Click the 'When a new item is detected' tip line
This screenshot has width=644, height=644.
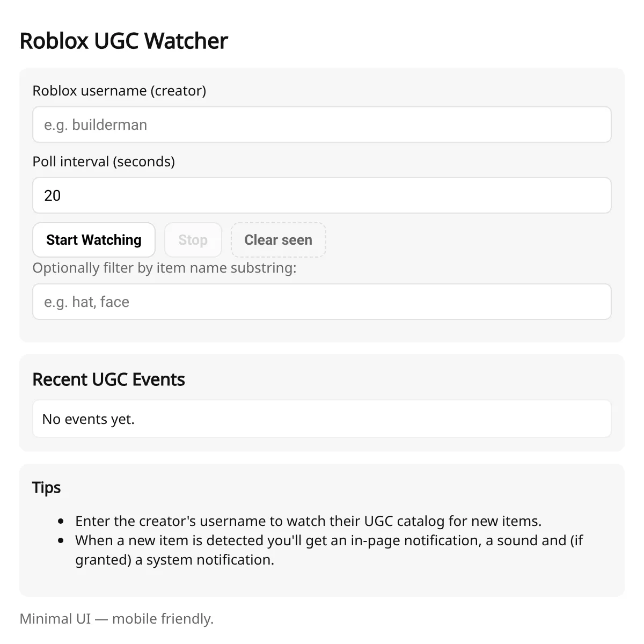click(x=328, y=540)
